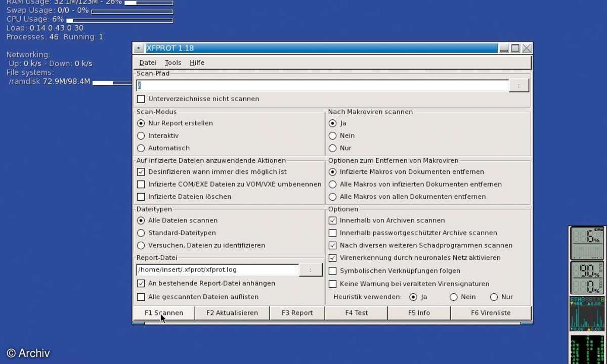This screenshot has width=607, height=364.
Task: Open the Hilfe menu
Action: click(197, 63)
